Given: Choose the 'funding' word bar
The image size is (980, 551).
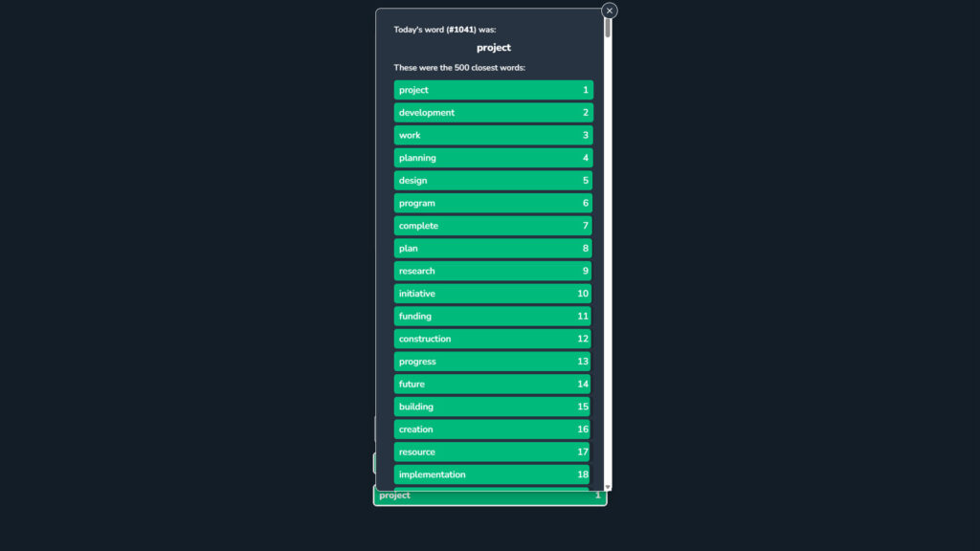Looking at the screenshot, I should 493,317.
